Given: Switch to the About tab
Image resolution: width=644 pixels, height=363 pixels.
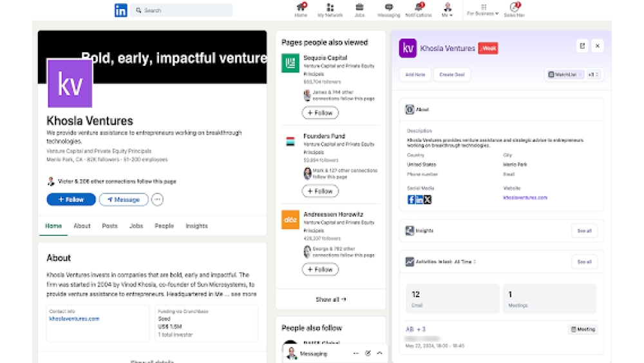Looking at the screenshot, I should click(x=82, y=226).
